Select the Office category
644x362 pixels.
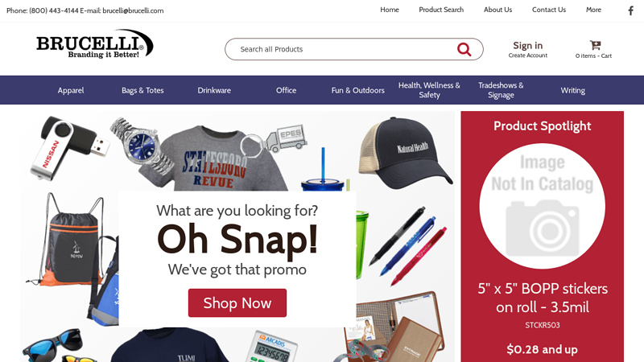coord(286,90)
